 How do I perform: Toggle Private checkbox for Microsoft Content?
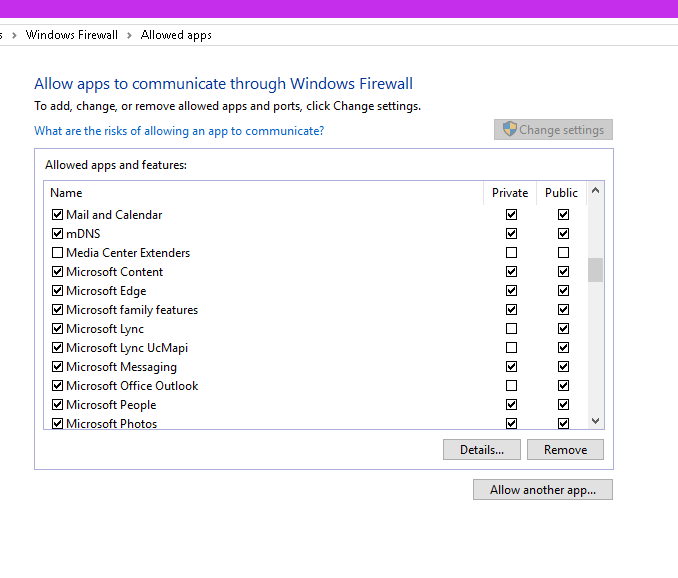(512, 271)
